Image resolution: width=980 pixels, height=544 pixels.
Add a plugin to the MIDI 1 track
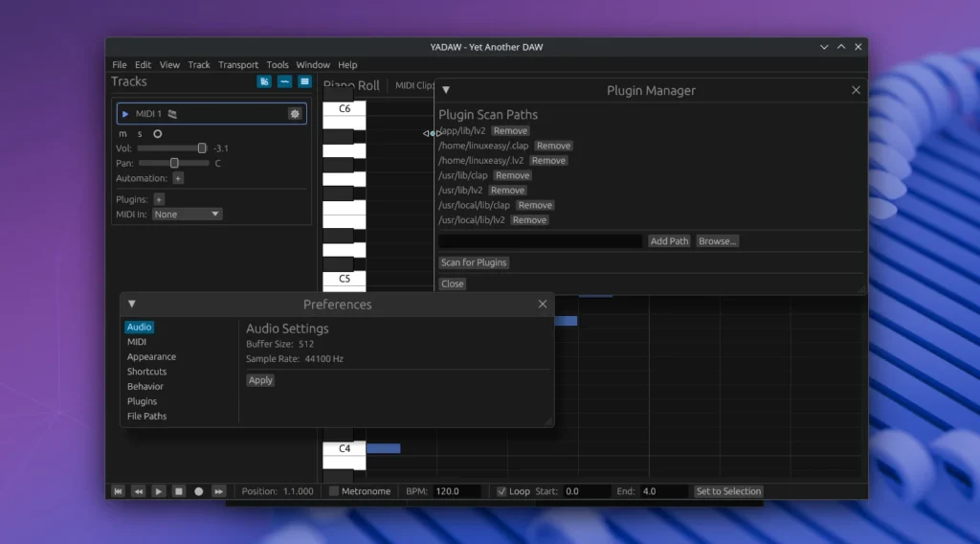(x=159, y=199)
